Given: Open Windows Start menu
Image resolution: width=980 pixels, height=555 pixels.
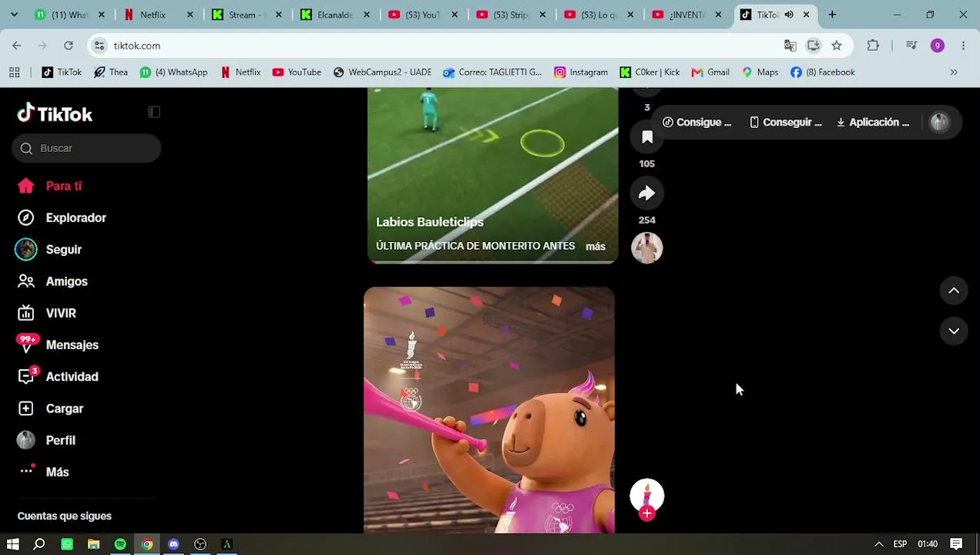Looking at the screenshot, I should click(x=13, y=544).
